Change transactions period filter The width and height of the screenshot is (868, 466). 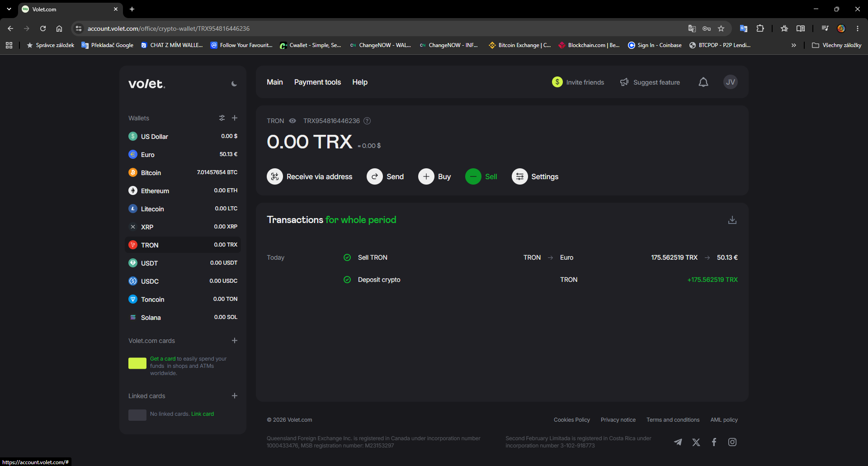pos(361,220)
